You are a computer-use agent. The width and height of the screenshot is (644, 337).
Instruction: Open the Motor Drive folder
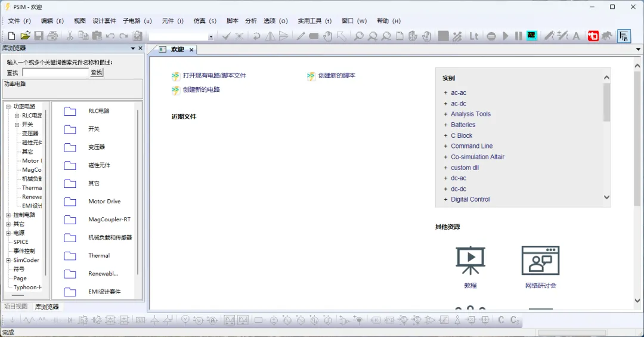pos(104,202)
